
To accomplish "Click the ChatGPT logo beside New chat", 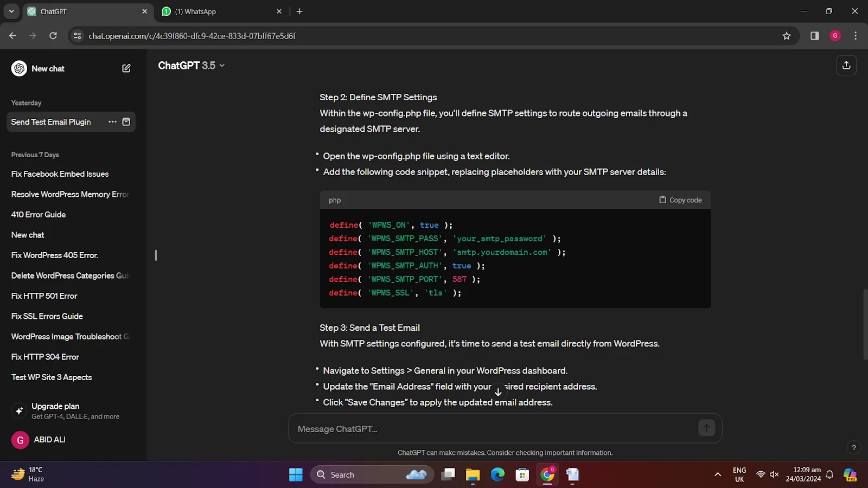I will coord(19,68).
